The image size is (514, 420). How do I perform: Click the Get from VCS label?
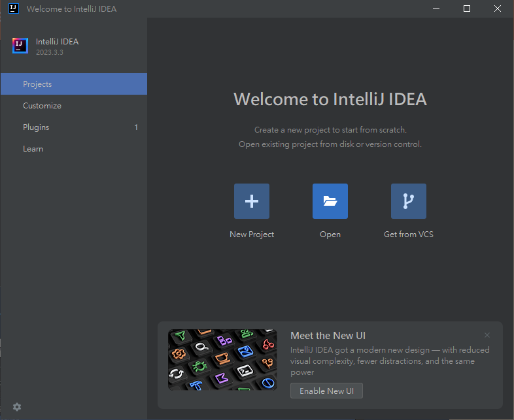coord(409,234)
